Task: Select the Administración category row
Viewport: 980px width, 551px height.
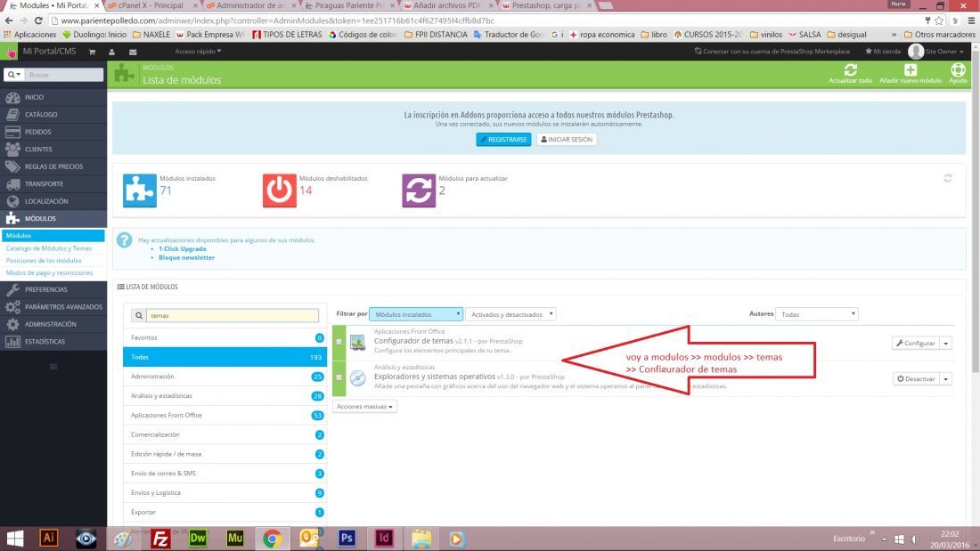Action: point(225,376)
